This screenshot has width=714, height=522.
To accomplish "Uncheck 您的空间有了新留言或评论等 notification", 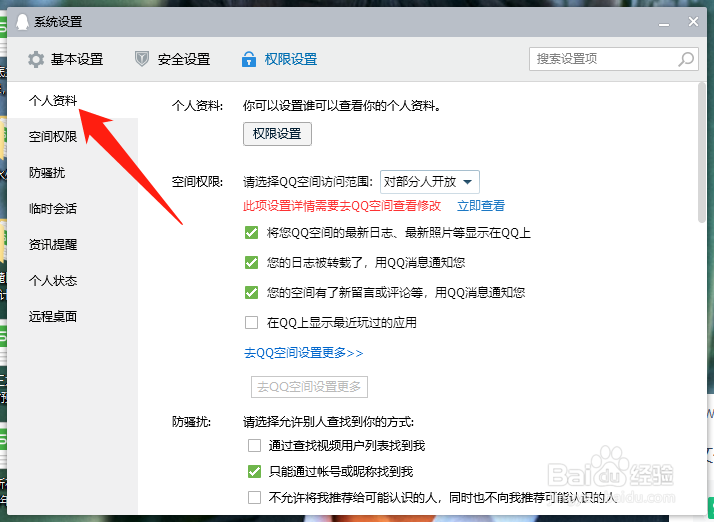I will 251,292.
